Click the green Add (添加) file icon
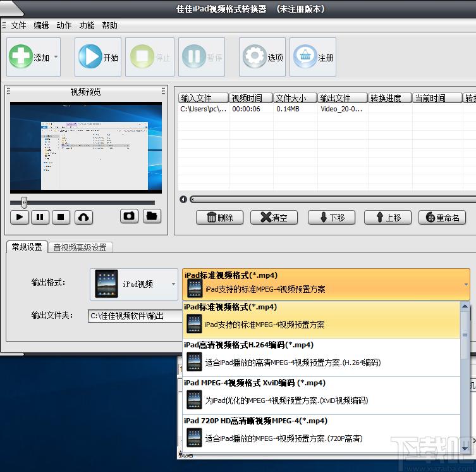The width and height of the screenshot is (476, 472). 21,56
